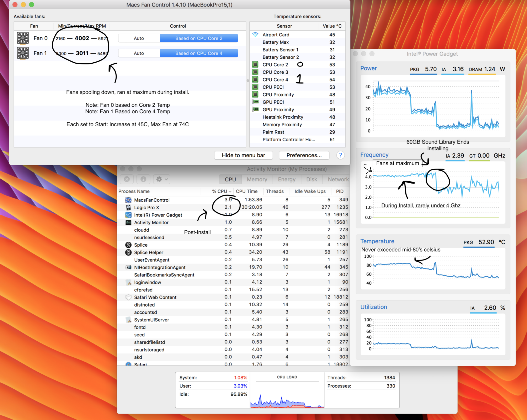Screen dimensions: 527x420
Task: Select Fan 1 Based on CPU Core 4
Action: point(199,53)
